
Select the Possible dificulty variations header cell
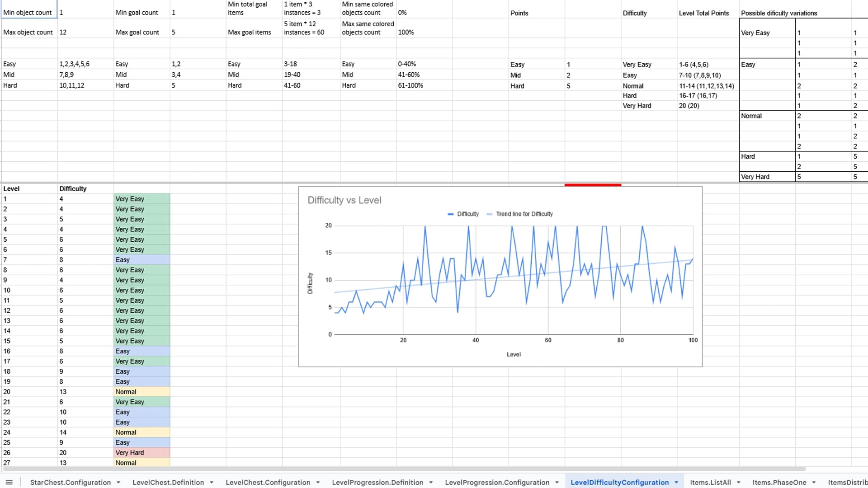pyautogui.click(x=778, y=13)
